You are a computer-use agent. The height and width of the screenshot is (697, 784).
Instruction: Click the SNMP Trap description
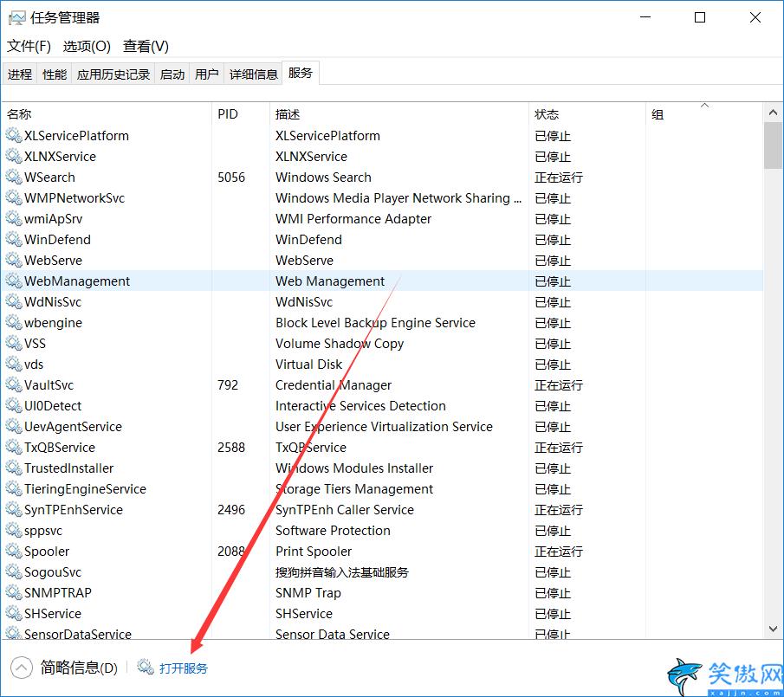click(308, 593)
